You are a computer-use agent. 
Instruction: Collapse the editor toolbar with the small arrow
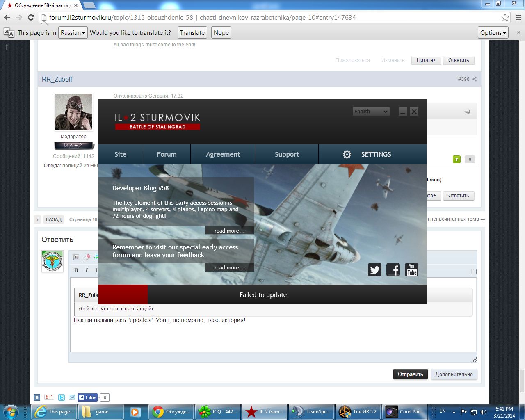tap(474, 272)
